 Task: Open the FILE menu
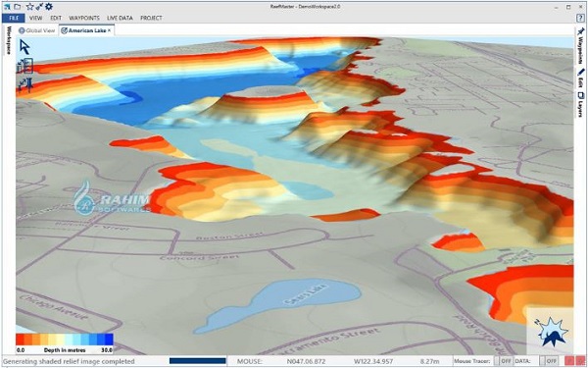tap(14, 18)
